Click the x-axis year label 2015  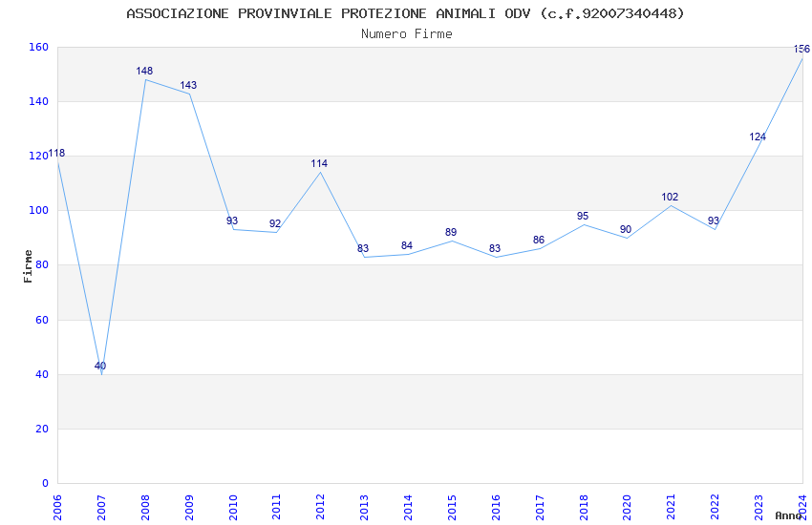pyautogui.click(x=452, y=507)
